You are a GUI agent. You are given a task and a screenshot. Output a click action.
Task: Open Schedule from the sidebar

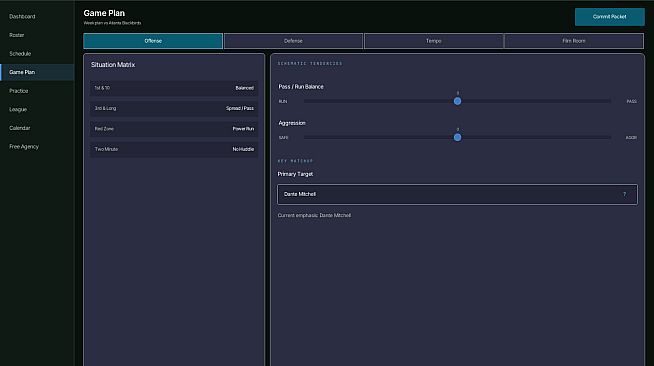point(37,54)
